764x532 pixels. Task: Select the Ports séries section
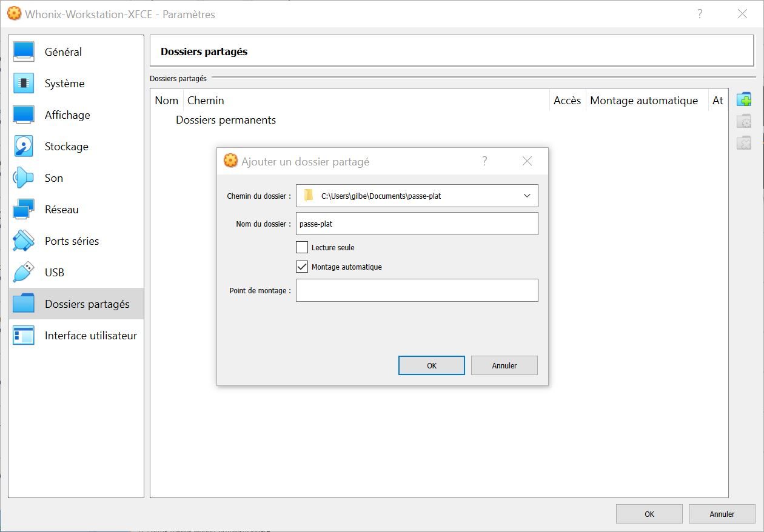click(x=76, y=241)
